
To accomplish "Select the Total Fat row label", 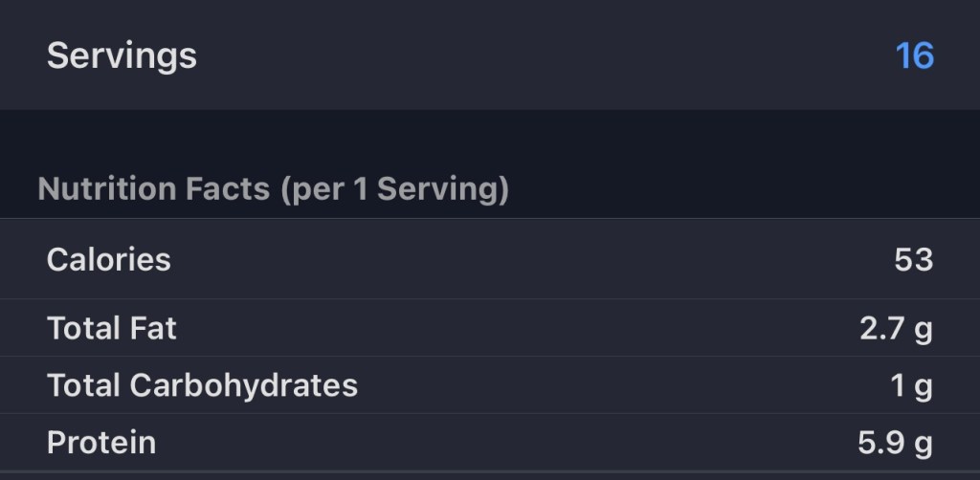I will [112, 328].
